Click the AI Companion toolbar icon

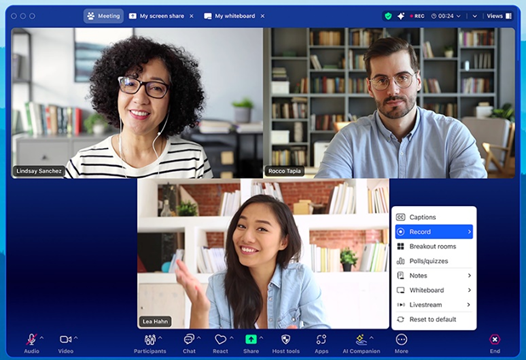pos(361,339)
